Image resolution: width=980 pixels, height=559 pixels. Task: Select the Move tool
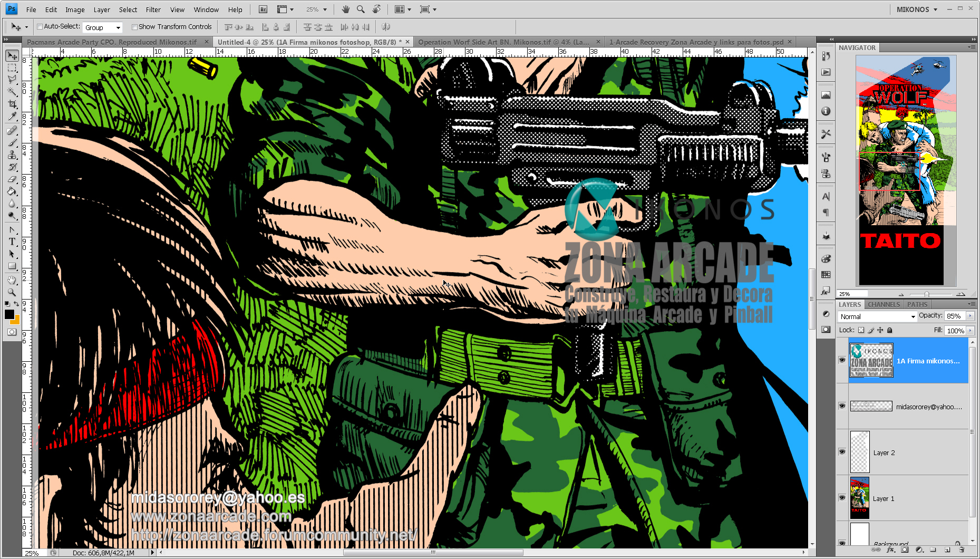click(12, 56)
